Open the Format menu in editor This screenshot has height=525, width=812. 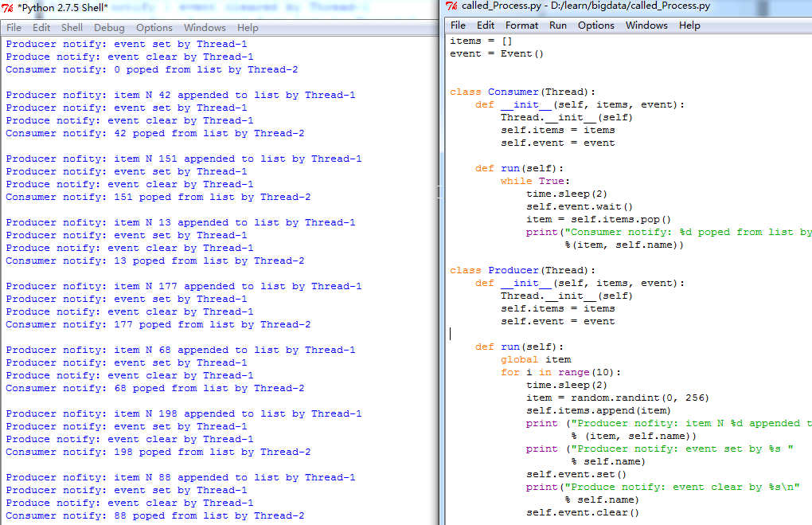tap(521, 25)
